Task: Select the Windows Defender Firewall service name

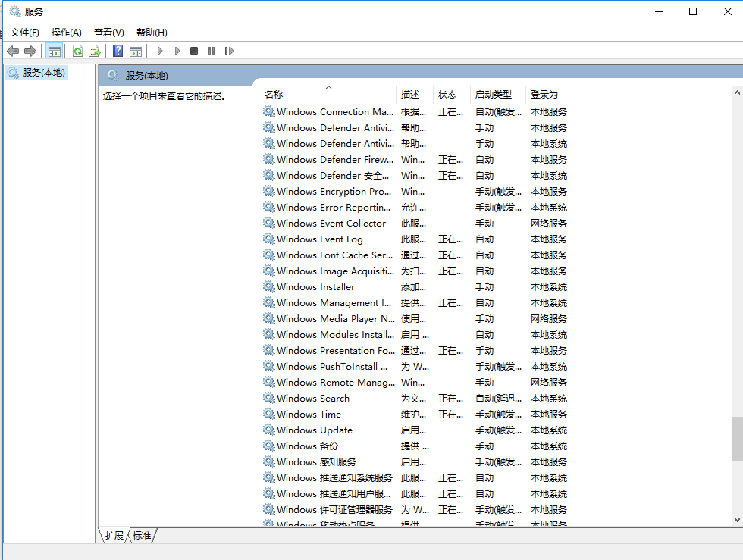Action: point(335,160)
